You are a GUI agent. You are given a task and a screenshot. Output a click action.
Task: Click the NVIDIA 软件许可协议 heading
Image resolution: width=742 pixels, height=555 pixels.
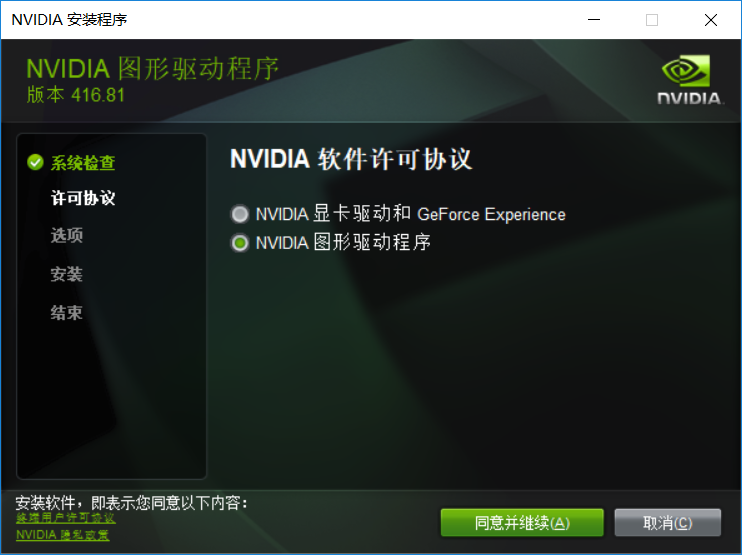pyautogui.click(x=351, y=159)
